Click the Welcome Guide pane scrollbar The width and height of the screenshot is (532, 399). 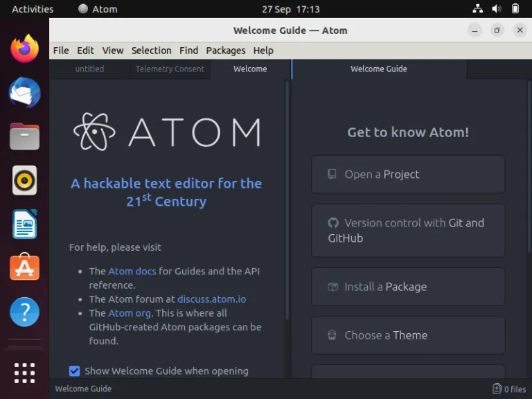pos(530,166)
